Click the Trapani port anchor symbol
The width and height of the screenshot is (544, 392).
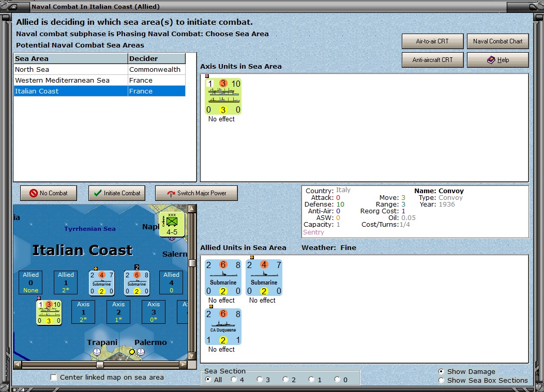(97, 352)
